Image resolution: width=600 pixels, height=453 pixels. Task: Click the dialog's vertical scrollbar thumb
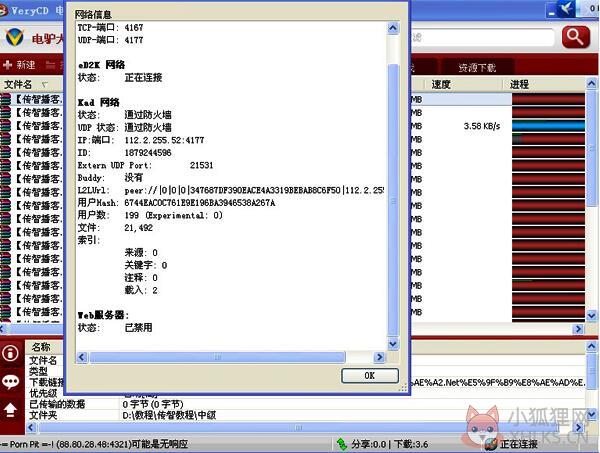(393, 201)
